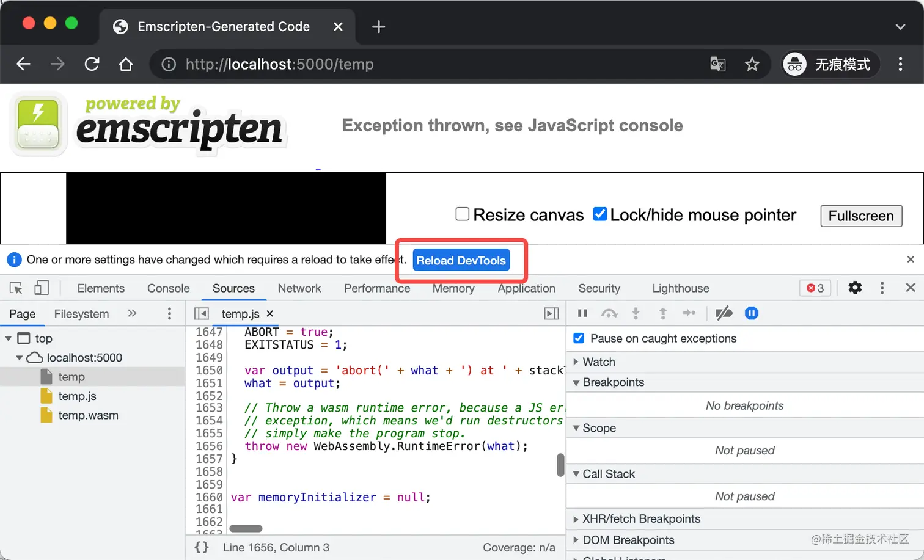Image resolution: width=924 pixels, height=560 pixels.
Task: Pause script execution
Action: point(582,313)
